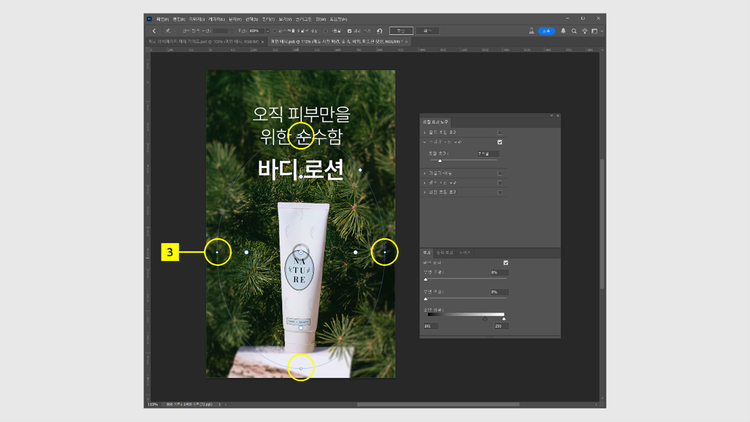Select the Blur Tools panel tab
The image size is (750, 422).
coord(435,122)
